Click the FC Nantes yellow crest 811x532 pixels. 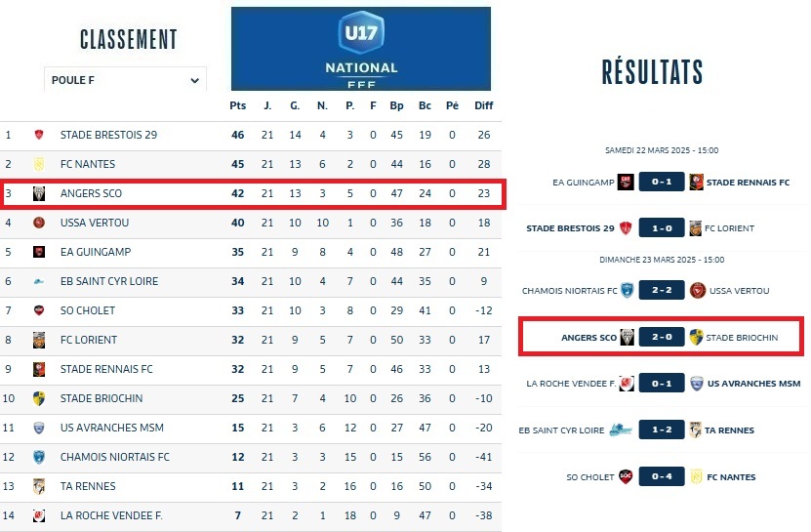click(39, 165)
